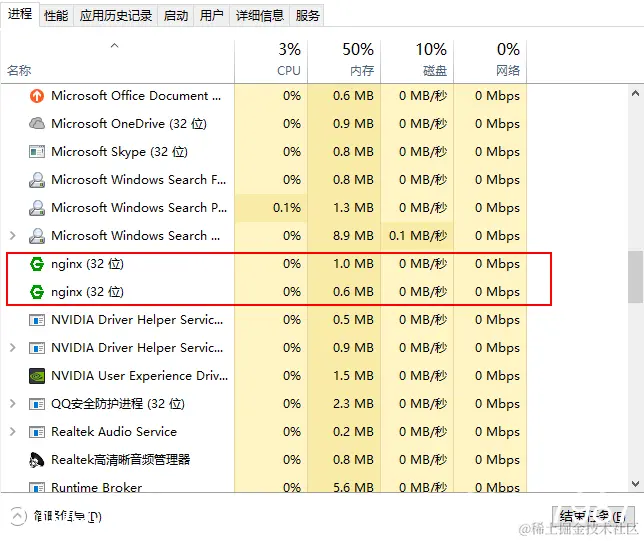Viewport: 644px width, 541px height.
Task: Sort by the 磁盘 column header
Action: click(x=417, y=60)
